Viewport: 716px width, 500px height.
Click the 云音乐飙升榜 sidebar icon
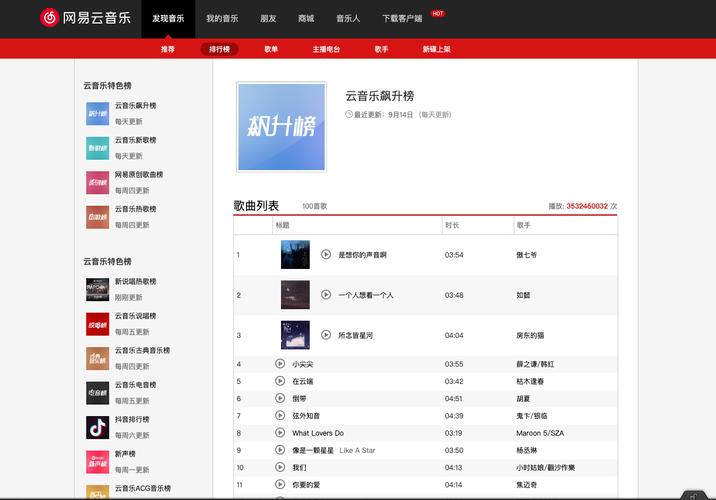pyautogui.click(x=97, y=114)
